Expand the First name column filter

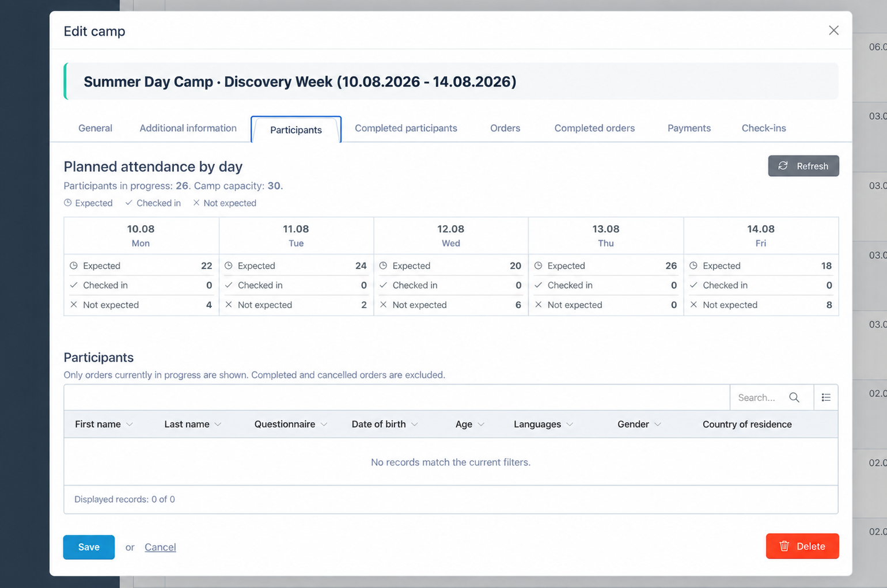coord(130,424)
